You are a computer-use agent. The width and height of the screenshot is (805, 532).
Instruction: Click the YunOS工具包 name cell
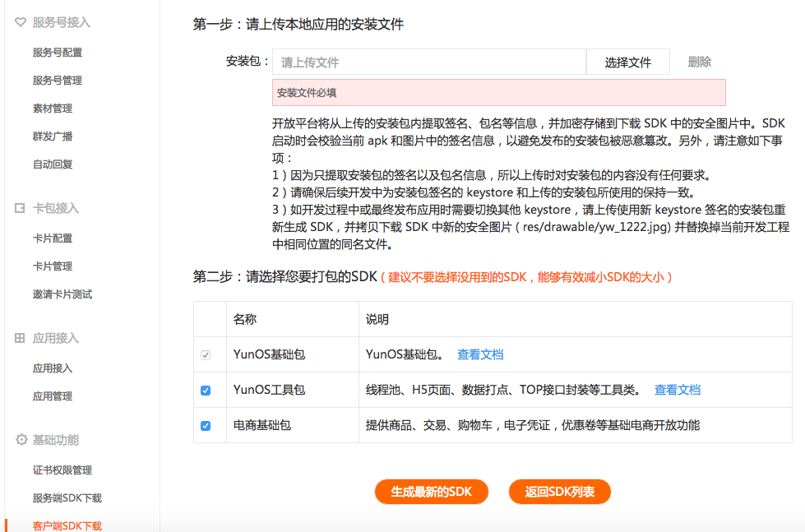(293, 390)
